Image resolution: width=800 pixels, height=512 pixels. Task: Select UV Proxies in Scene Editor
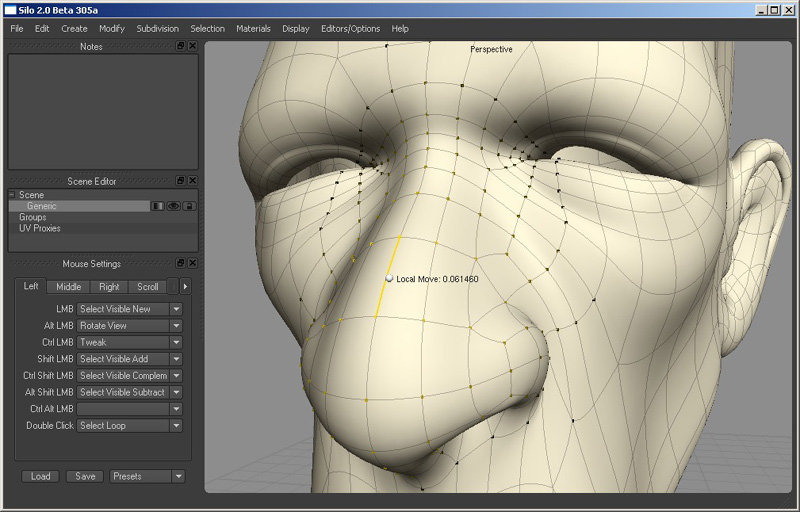(40, 228)
